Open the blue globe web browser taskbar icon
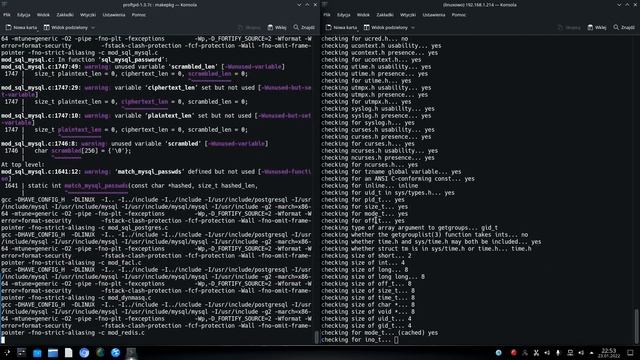The height and width of the screenshot is (360, 640). [116, 353]
